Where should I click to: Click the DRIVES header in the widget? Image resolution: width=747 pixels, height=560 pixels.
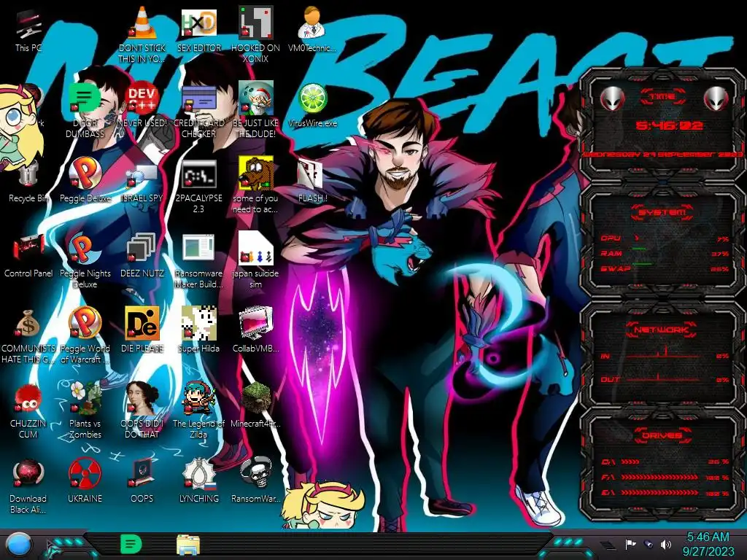(x=662, y=435)
